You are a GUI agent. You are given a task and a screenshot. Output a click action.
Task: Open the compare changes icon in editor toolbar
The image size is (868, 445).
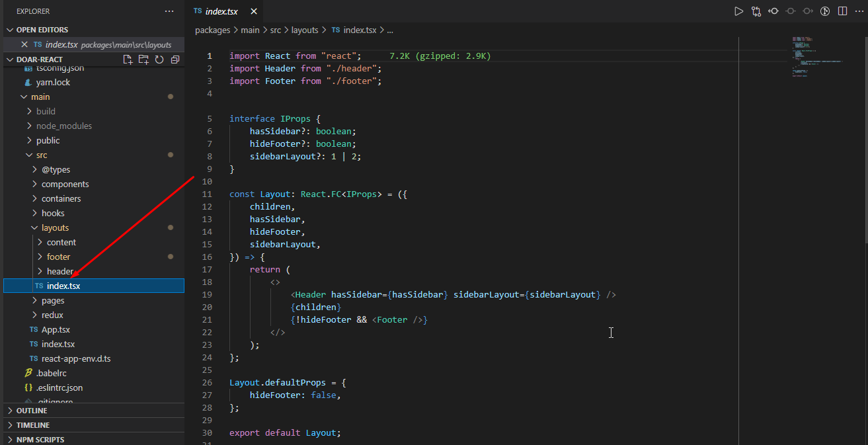coord(756,11)
